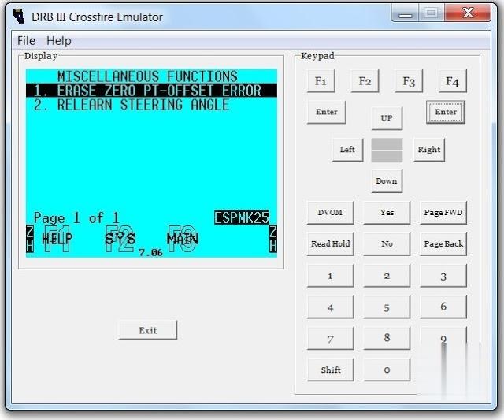Close the DRB III Crossfire Emulator window

(468, 13)
